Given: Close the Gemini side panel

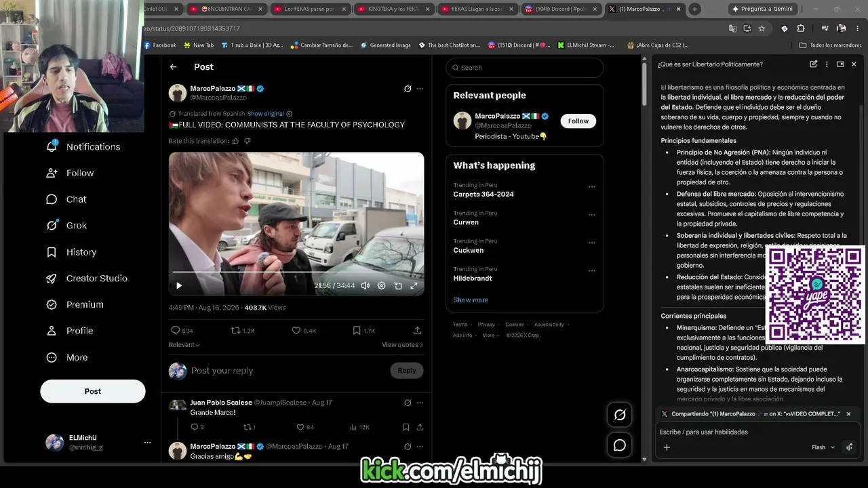Looking at the screenshot, I should (x=854, y=64).
